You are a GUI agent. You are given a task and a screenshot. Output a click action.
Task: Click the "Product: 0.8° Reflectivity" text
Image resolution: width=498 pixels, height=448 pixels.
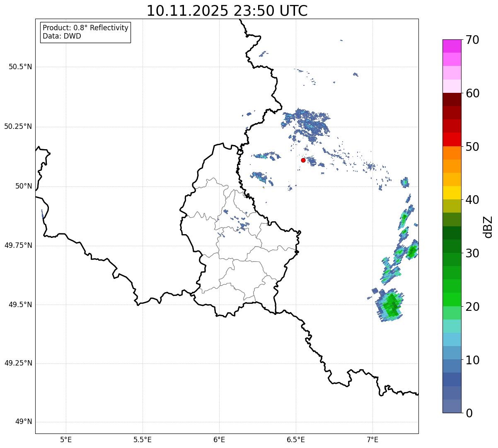click(x=86, y=28)
